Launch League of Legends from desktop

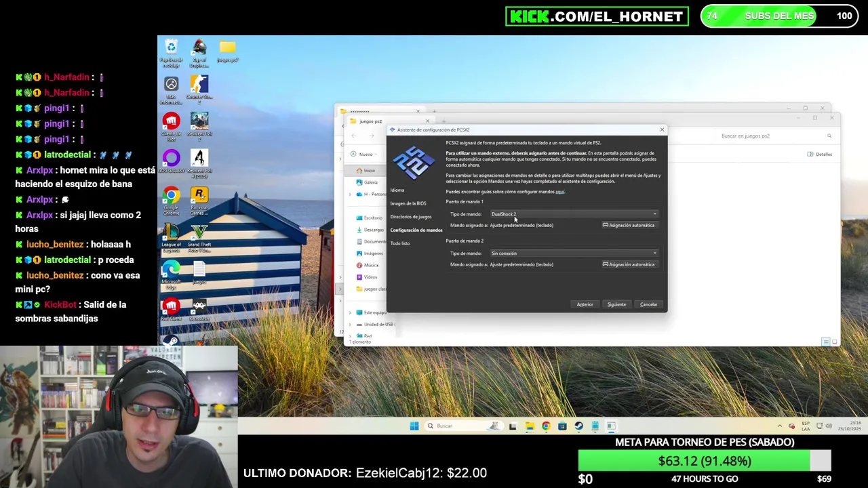pyautogui.click(x=171, y=238)
